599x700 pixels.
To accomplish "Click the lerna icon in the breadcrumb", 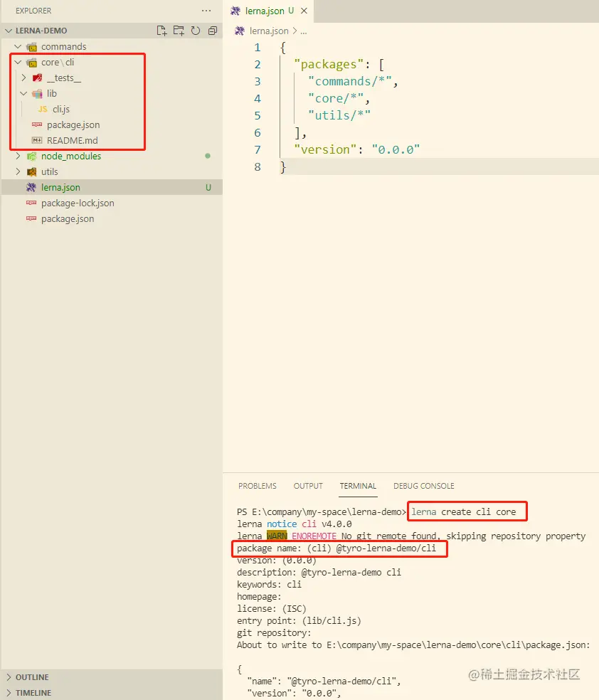I will click(x=240, y=31).
